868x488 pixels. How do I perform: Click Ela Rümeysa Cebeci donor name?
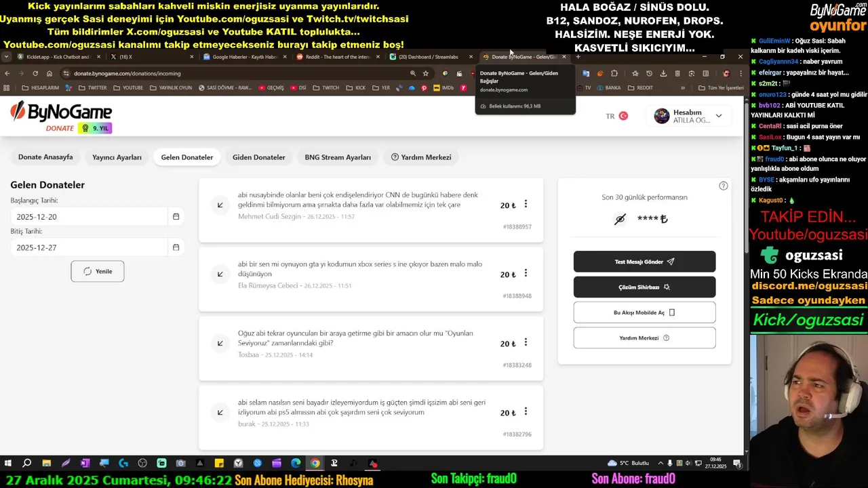268,286
